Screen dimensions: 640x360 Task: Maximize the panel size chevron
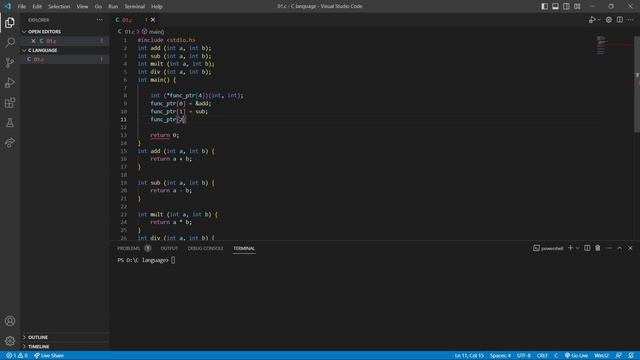click(x=620, y=248)
